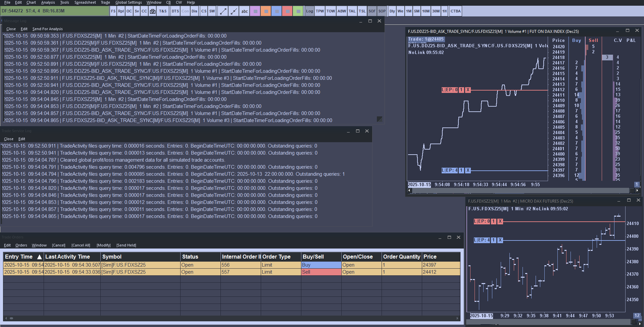Image resolution: width=644 pixels, height=327 pixels.
Task: Select the abc text drawing tool
Action: 245,11
